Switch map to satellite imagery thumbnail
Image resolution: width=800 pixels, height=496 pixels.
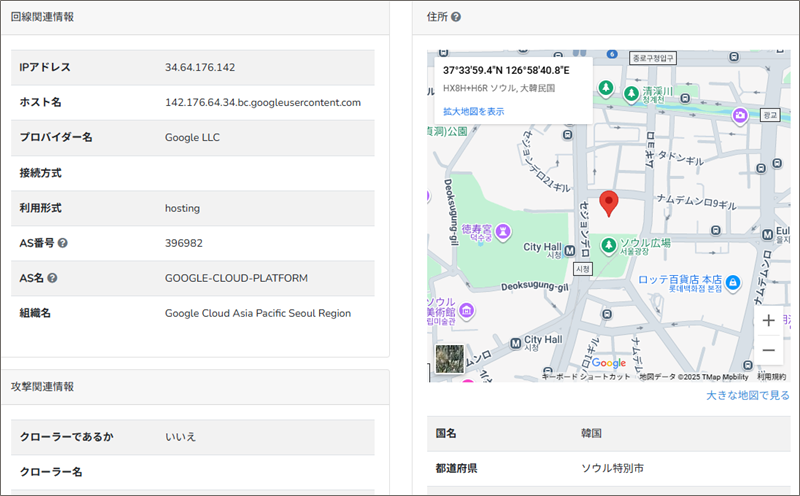click(449, 359)
